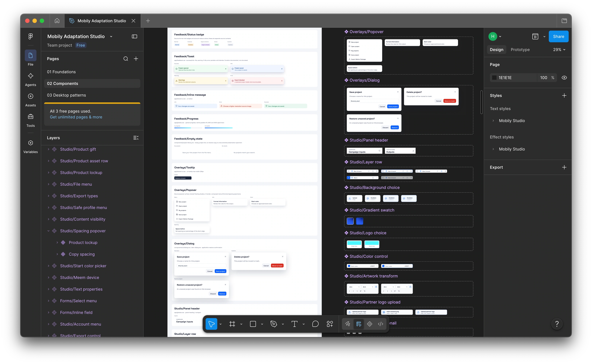Toggle page background visibility eye icon
The width and height of the screenshot is (592, 364).
coord(564,78)
